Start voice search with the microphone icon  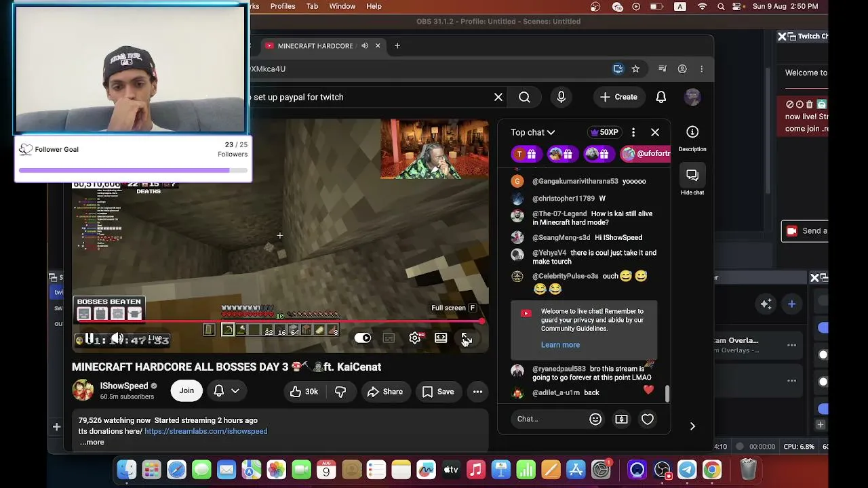561,97
